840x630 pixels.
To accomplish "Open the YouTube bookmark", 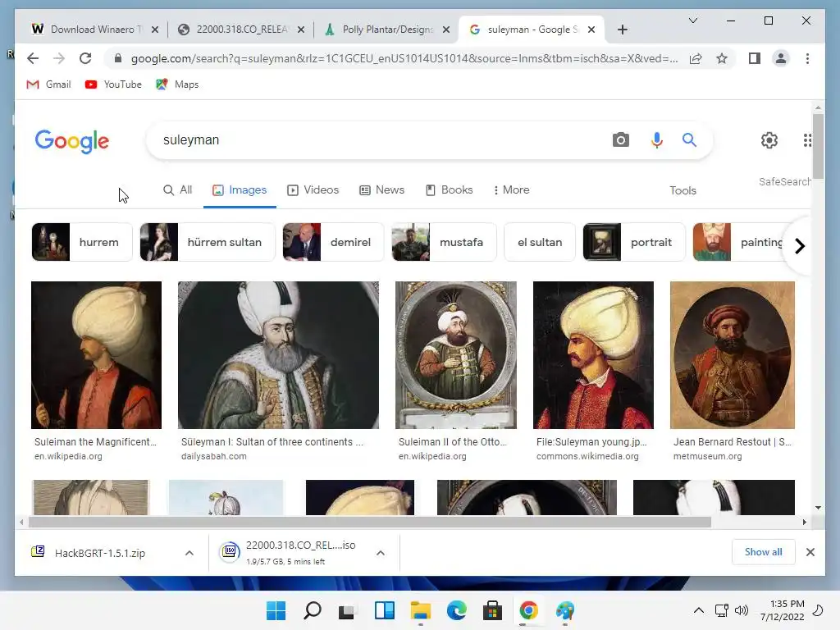I will (113, 84).
